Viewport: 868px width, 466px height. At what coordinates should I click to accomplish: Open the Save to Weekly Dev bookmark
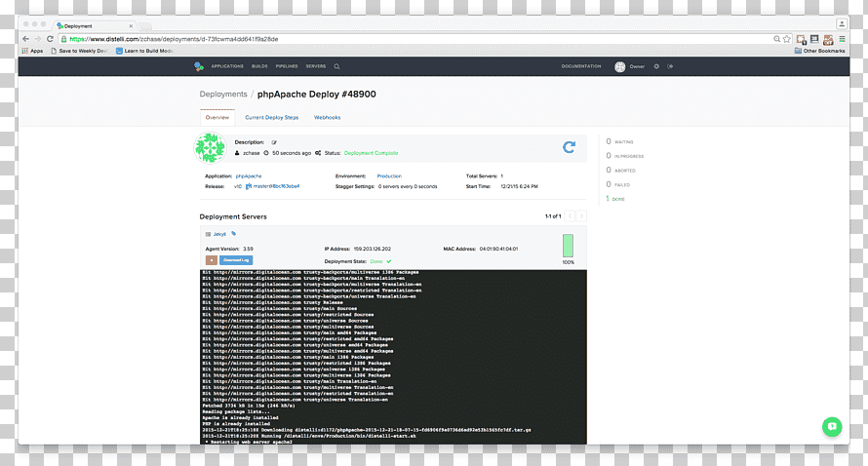click(79, 51)
